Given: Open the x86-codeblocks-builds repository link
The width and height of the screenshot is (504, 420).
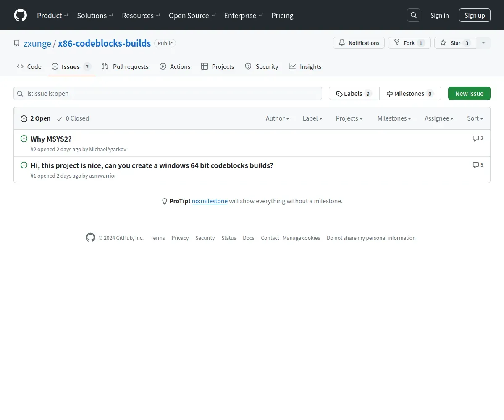Looking at the screenshot, I should point(104,43).
